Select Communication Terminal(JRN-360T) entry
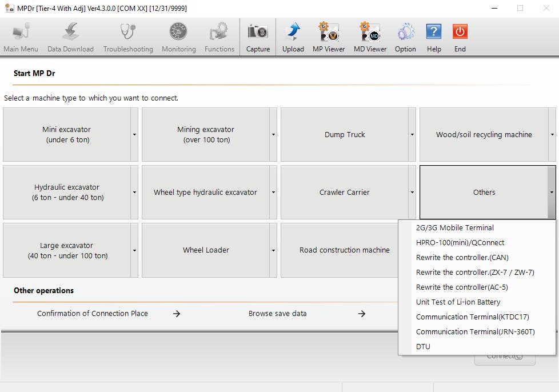 477,332
